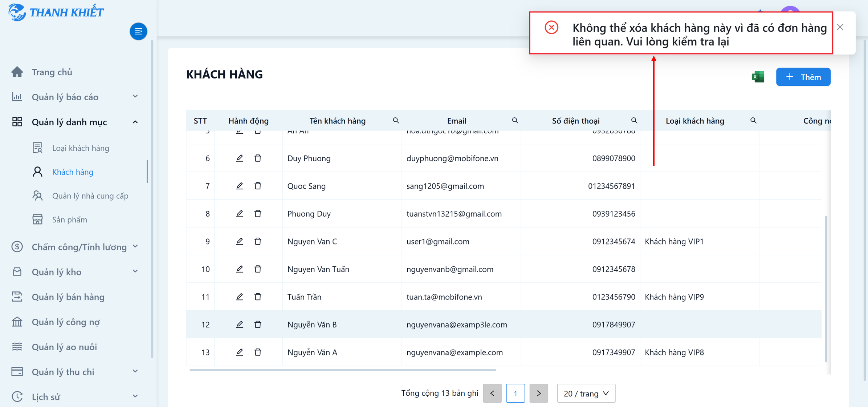Open Quản lý nhà cung cấp

(x=90, y=196)
